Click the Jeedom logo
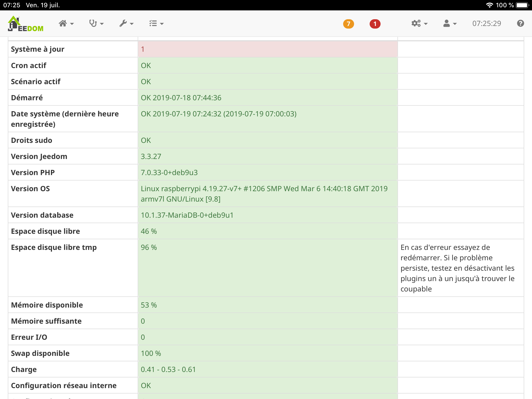The width and height of the screenshot is (532, 399). point(25,24)
